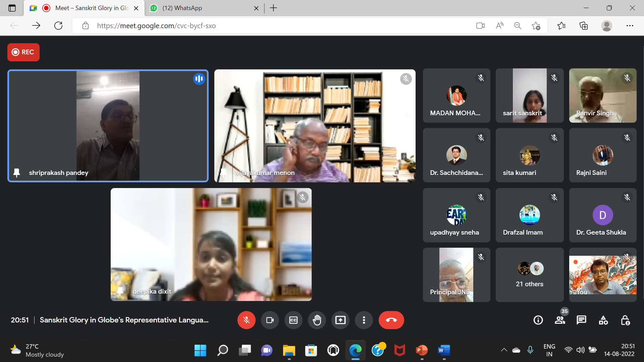This screenshot has height=362, width=644.
Task: Open the deepika dixit video tile
Action: 211,244
